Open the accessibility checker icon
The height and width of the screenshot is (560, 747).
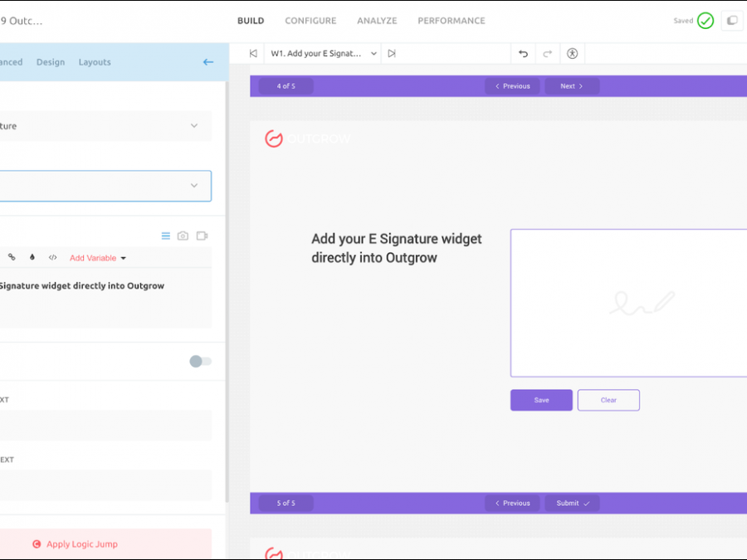[572, 53]
